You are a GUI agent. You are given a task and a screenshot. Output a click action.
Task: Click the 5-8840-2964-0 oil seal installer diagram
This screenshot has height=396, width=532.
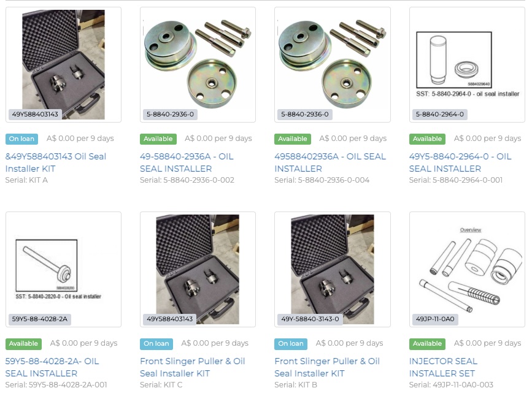[467, 64]
